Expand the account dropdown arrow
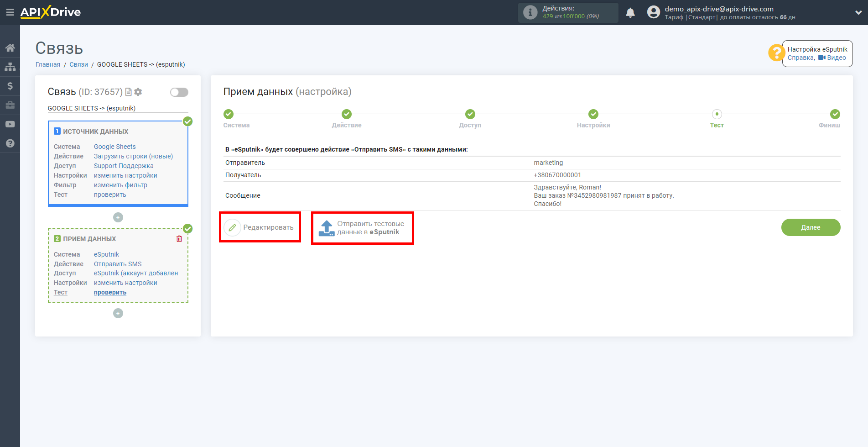868x447 pixels. tap(858, 13)
